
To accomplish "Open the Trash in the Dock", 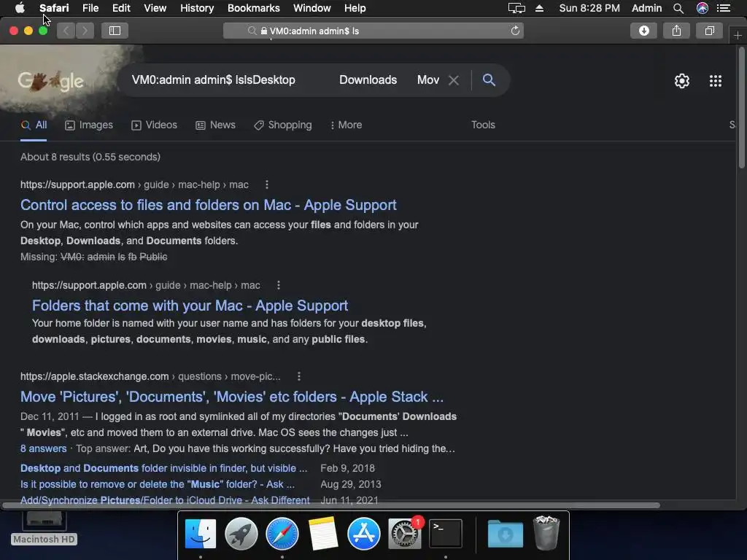I will (x=546, y=533).
